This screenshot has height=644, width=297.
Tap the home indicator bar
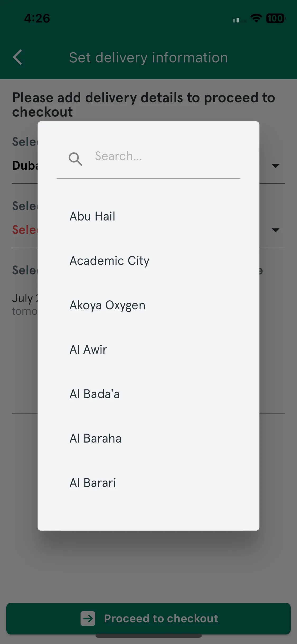tap(148, 636)
